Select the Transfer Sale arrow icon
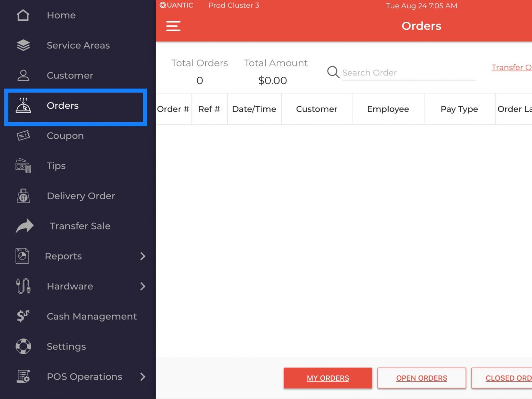This screenshot has width=532, height=399. coord(24,226)
